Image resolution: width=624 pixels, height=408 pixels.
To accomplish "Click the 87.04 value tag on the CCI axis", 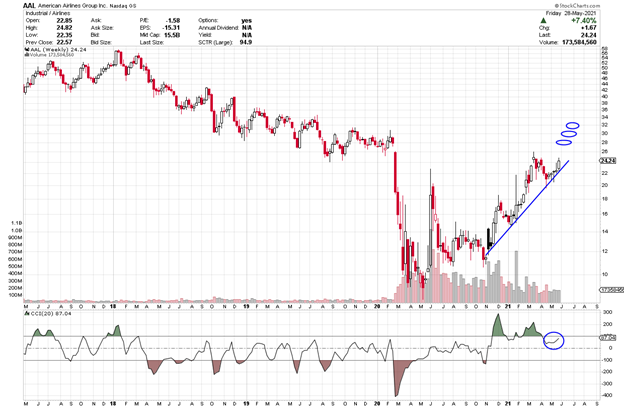I will point(608,338).
